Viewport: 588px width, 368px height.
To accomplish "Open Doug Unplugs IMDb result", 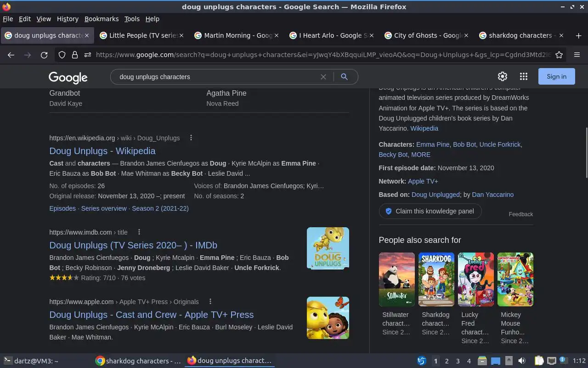I will click(x=133, y=245).
